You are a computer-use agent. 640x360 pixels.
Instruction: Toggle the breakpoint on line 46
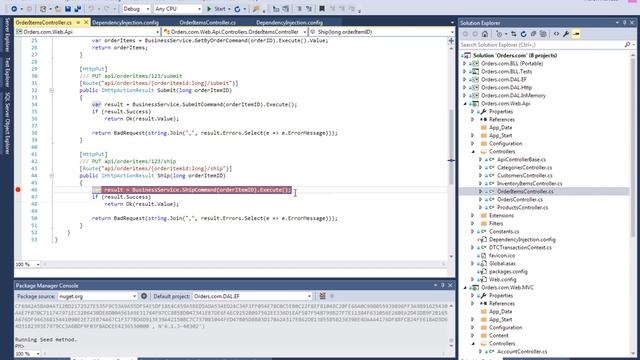tap(18, 189)
